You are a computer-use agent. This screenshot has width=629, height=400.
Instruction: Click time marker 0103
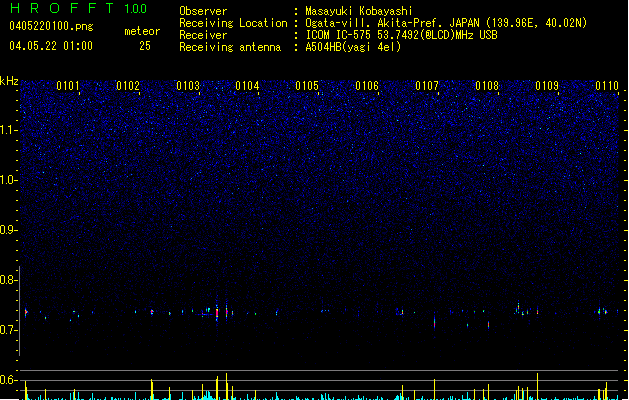(188, 85)
